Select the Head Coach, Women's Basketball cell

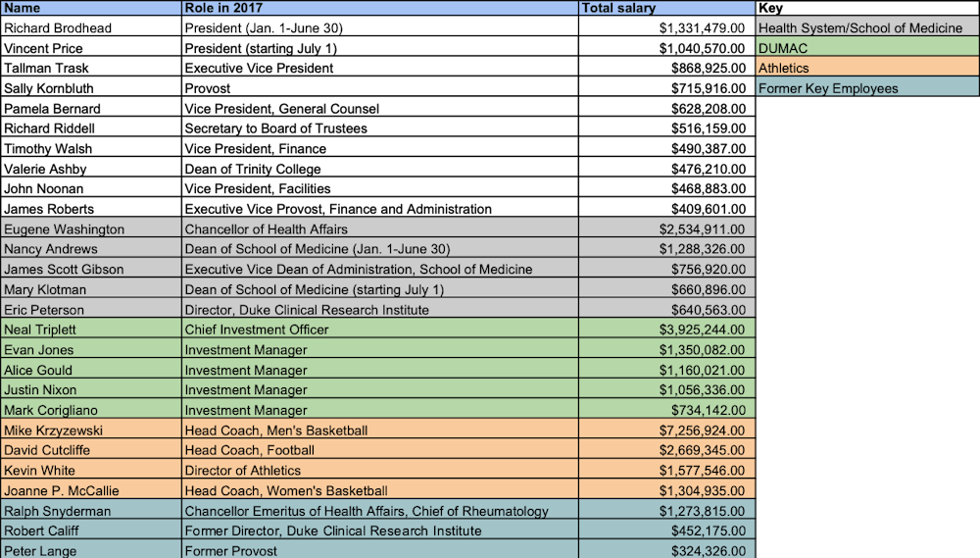pos(380,490)
